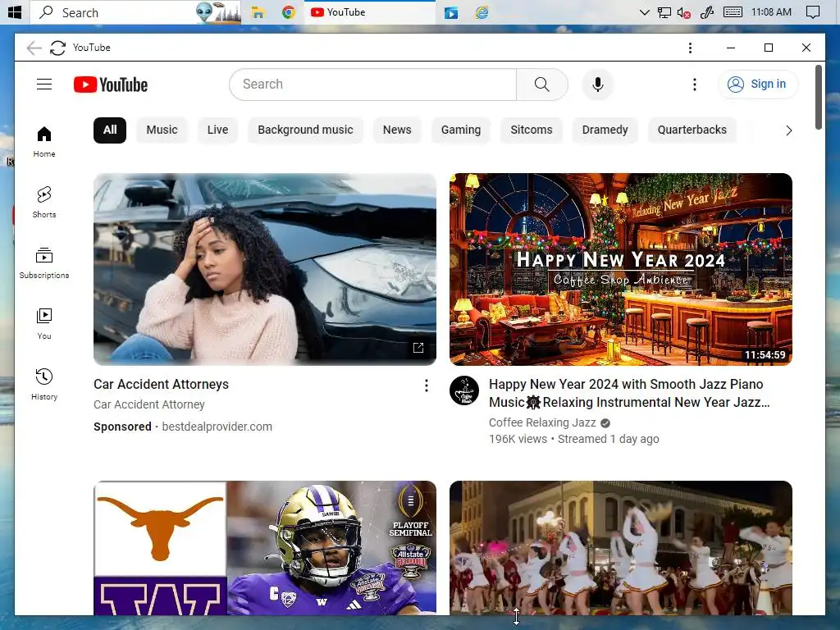Open Shorts in sidebar
Viewport: 840px width, 630px height.
coord(44,202)
